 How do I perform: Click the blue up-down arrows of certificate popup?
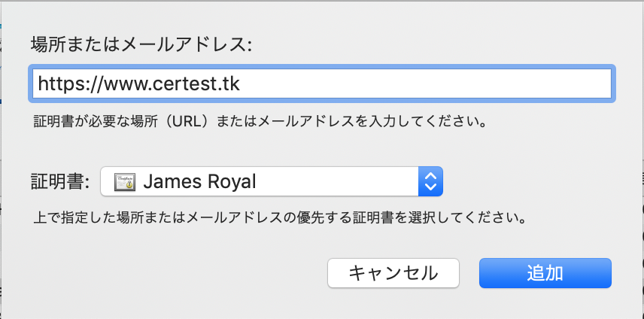pyautogui.click(x=430, y=181)
